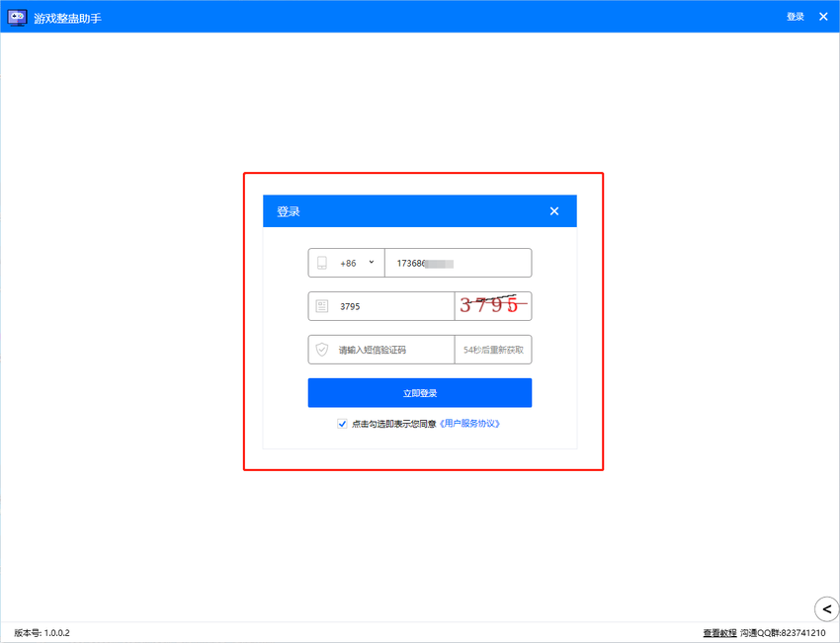Close the 登录 dialog with X

[x=553, y=211]
